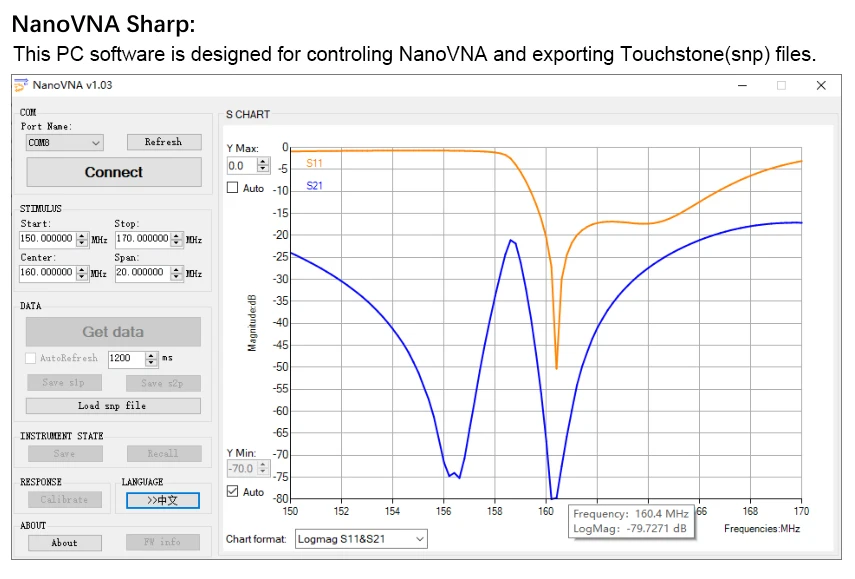Click the Load snp file button
Image resolution: width=855 pixels, height=579 pixels.
pos(113,406)
